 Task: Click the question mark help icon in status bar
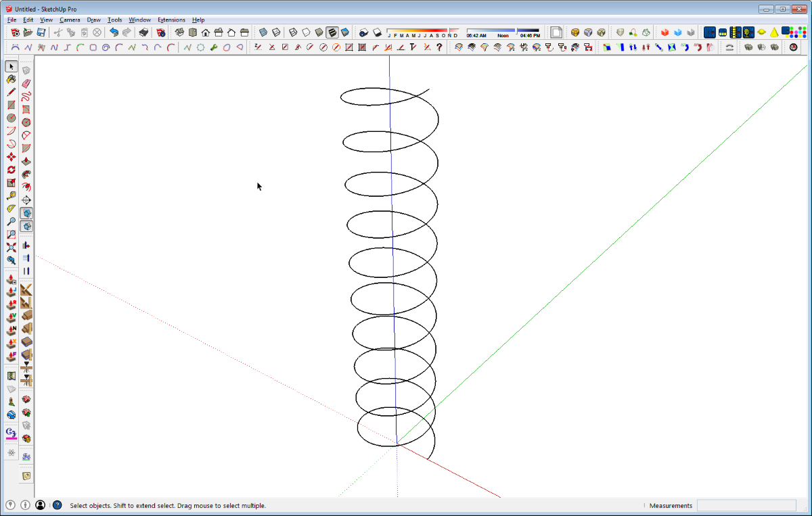pos(58,505)
